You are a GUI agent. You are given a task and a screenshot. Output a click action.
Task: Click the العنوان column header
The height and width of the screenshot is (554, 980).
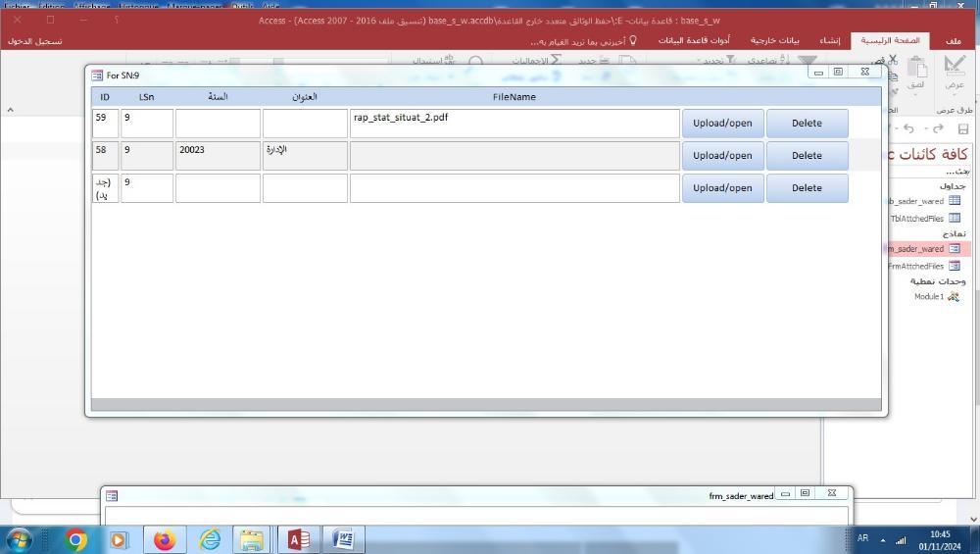click(x=305, y=97)
